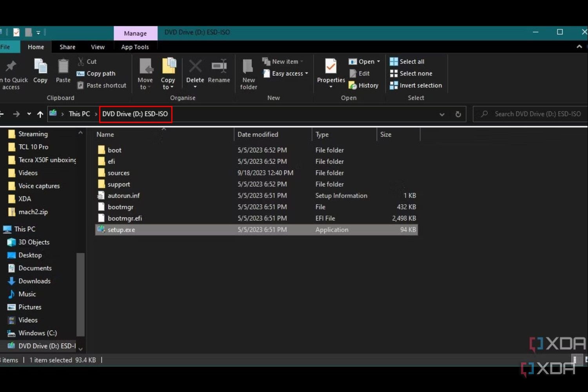Open the View ribbon tab
Image resolution: width=588 pixels, height=392 pixels.
pos(98,47)
